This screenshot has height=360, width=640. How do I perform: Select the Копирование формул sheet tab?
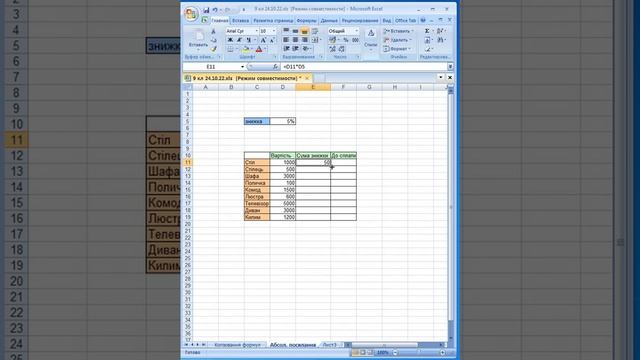[237, 345]
